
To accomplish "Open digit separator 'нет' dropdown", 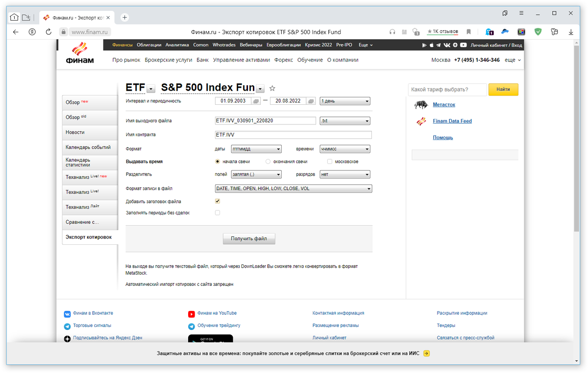I will (x=345, y=174).
